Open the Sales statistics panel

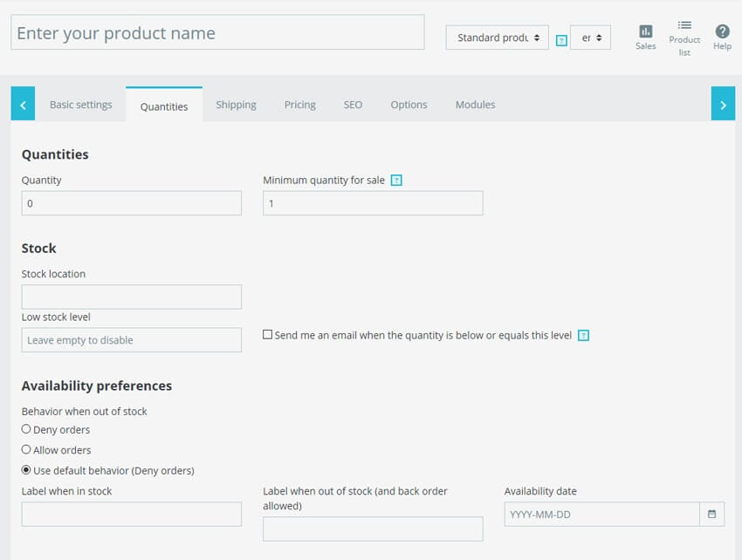click(x=645, y=35)
